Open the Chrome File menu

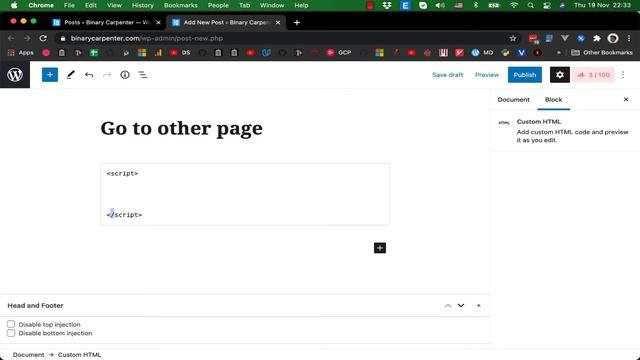click(69, 5)
